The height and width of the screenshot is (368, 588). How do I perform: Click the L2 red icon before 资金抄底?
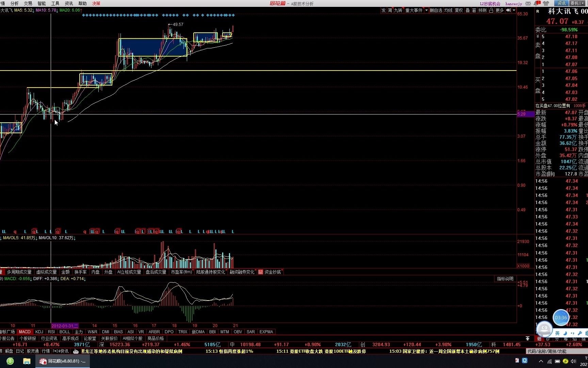pyautogui.click(x=261, y=272)
